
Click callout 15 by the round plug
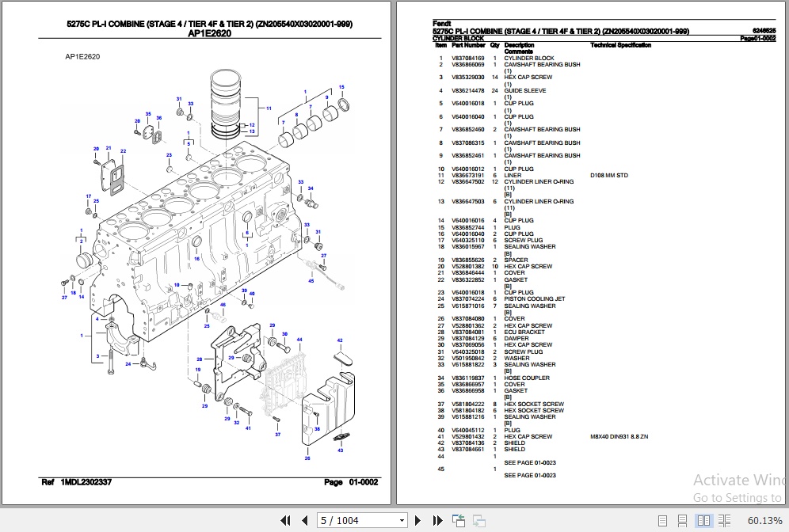(341, 87)
